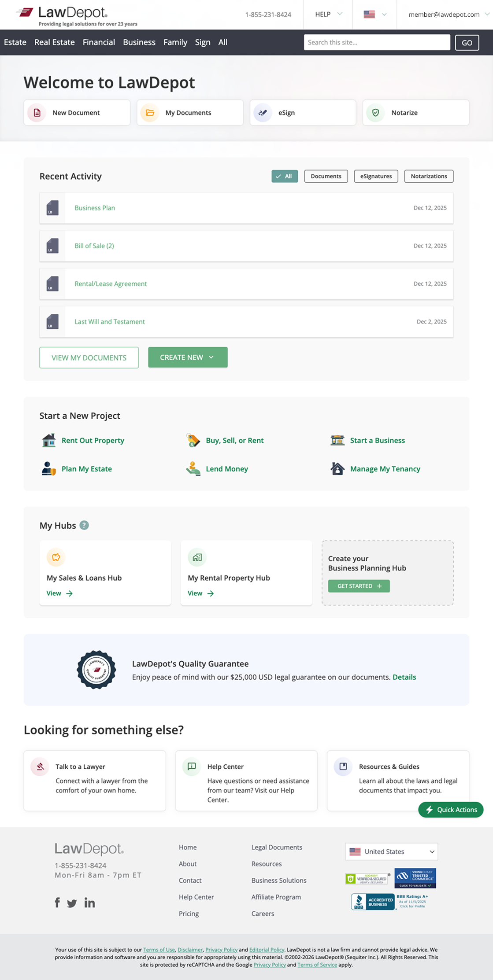Filter recent activity by Notarizations
This screenshot has height=980, width=493.
(x=429, y=176)
